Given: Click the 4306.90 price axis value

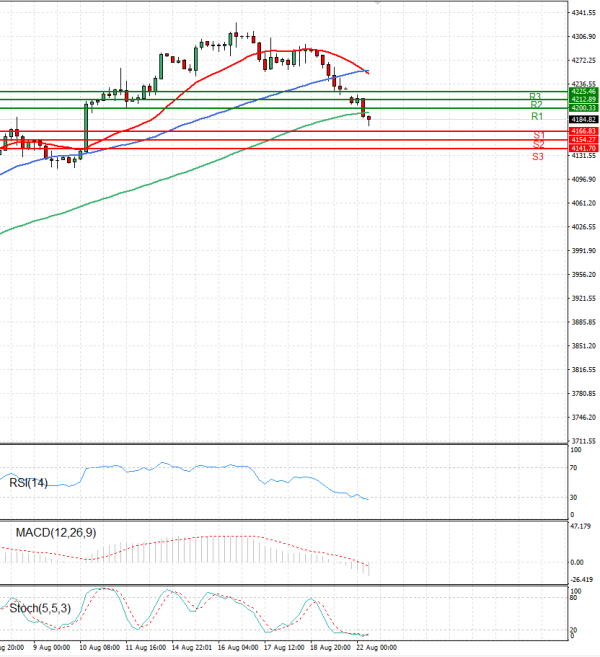Looking at the screenshot, I should [x=584, y=37].
